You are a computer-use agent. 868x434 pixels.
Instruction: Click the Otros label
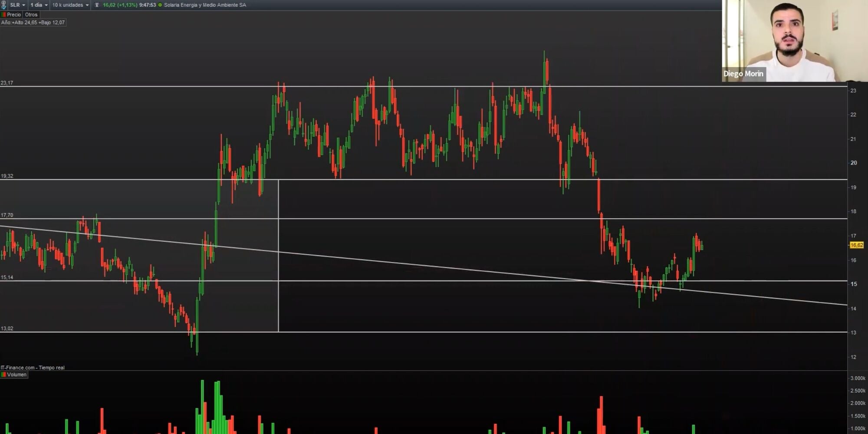pos(31,15)
